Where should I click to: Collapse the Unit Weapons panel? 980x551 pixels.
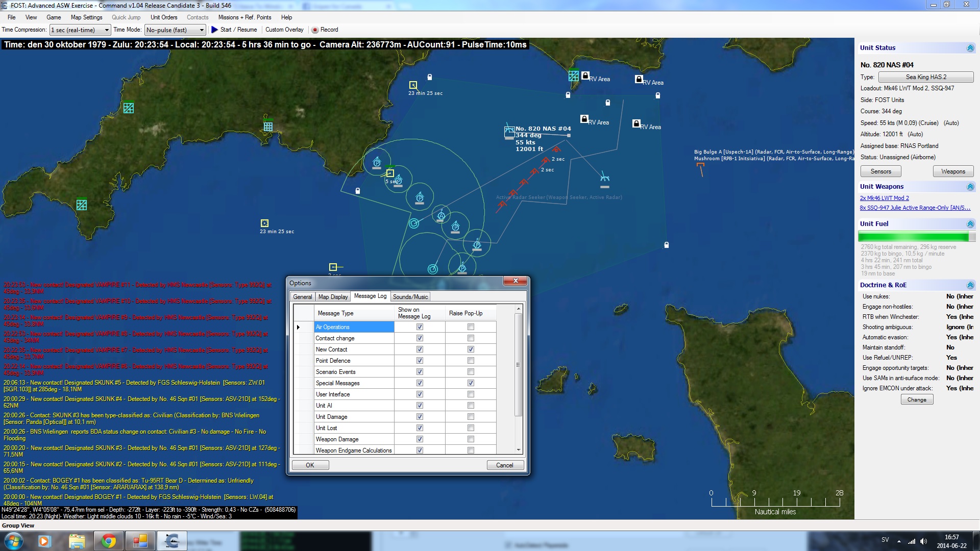pyautogui.click(x=970, y=187)
